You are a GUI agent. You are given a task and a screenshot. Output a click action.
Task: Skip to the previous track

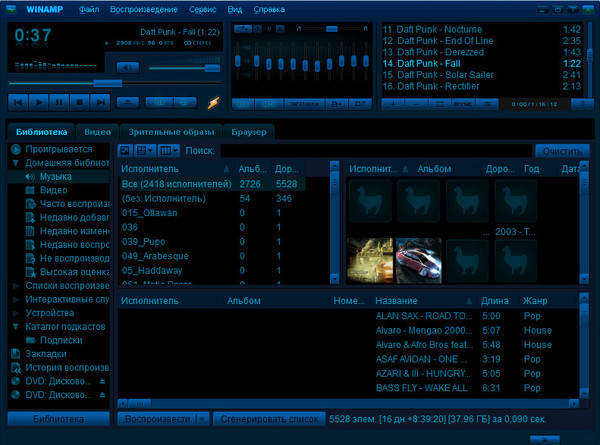click(x=18, y=103)
